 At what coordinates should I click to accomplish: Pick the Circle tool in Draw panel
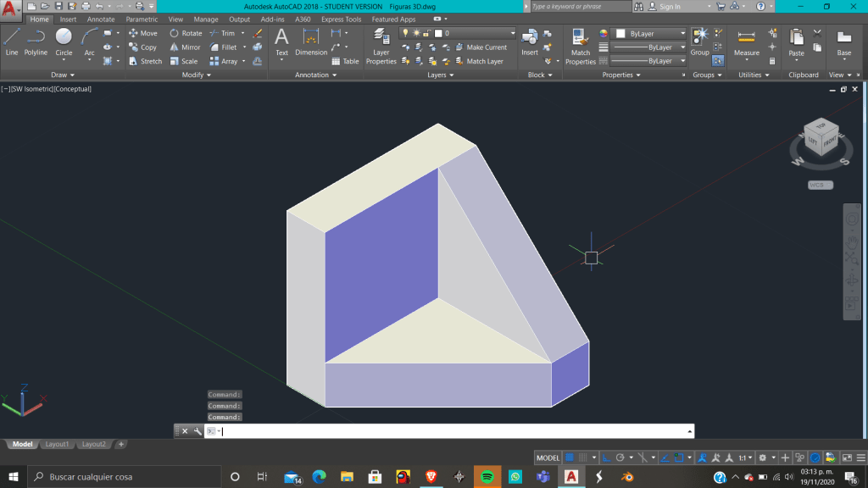pos(64,41)
